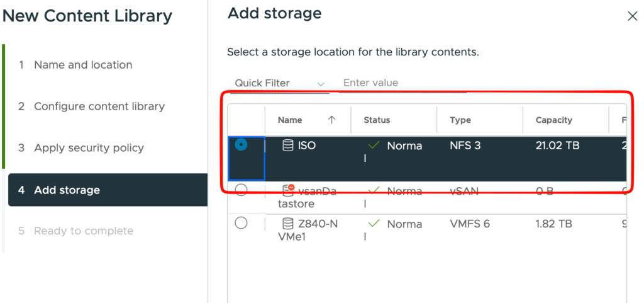Image resolution: width=644 pixels, height=303 pixels.
Task: Click the green Normal checkmark for ISO
Action: (x=374, y=146)
